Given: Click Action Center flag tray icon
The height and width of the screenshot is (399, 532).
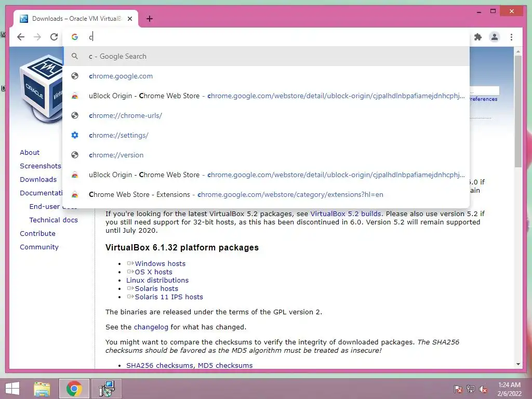Looking at the screenshot, I should tap(458, 389).
